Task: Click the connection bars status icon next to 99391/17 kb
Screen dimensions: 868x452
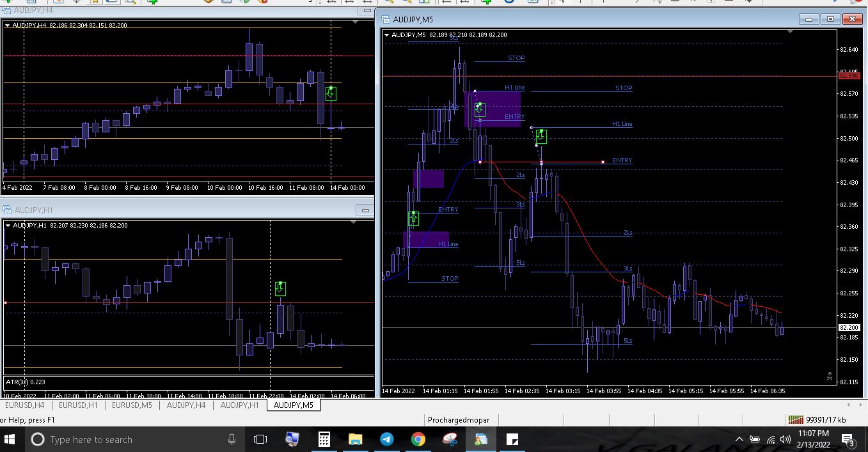Action: [x=796, y=420]
